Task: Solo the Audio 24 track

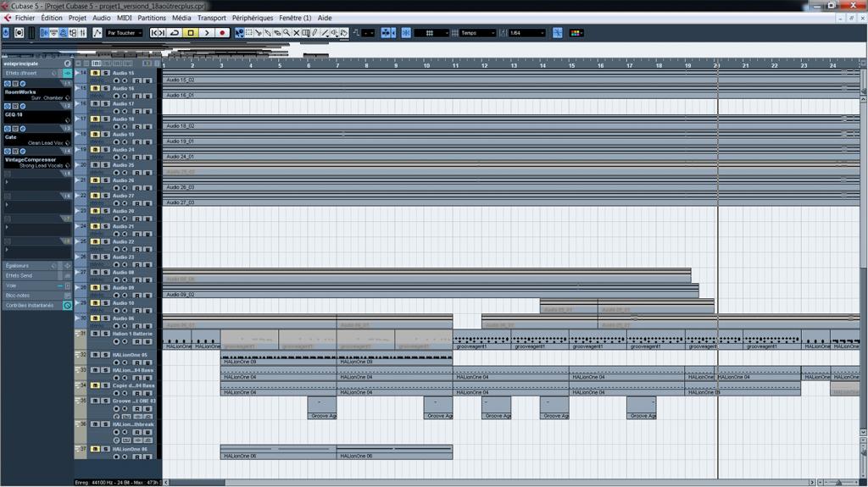Action: point(105,150)
